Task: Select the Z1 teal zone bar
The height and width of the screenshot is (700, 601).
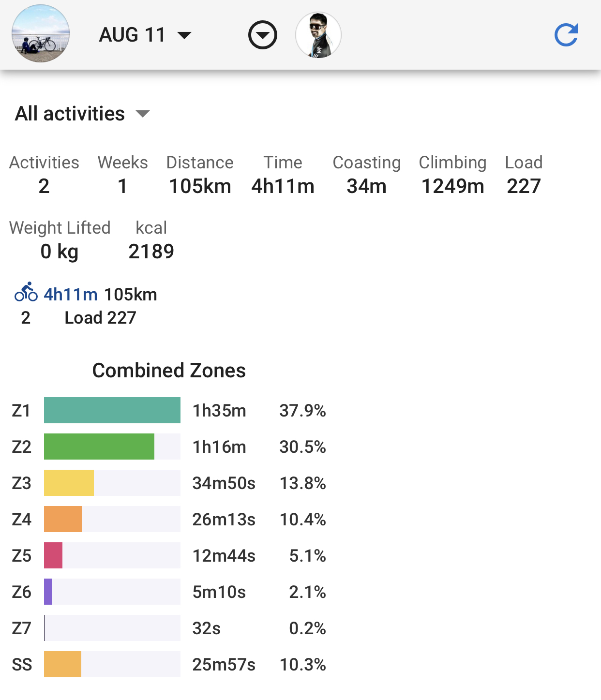Action: pos(112,410)
